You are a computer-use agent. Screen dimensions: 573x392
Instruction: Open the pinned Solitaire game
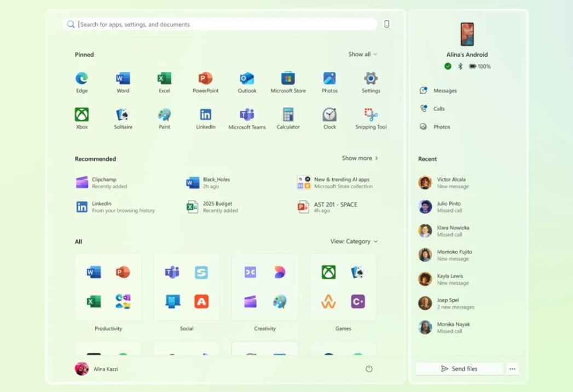tap(123, 119)
